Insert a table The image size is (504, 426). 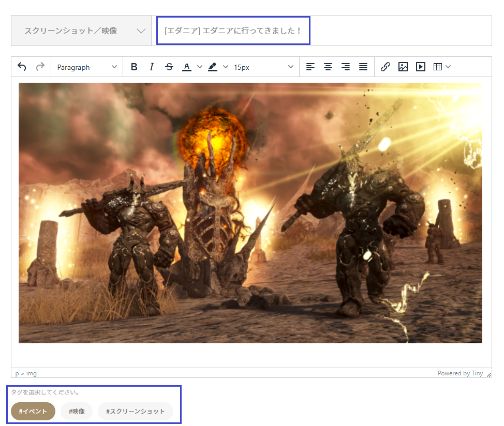[437, 67]
